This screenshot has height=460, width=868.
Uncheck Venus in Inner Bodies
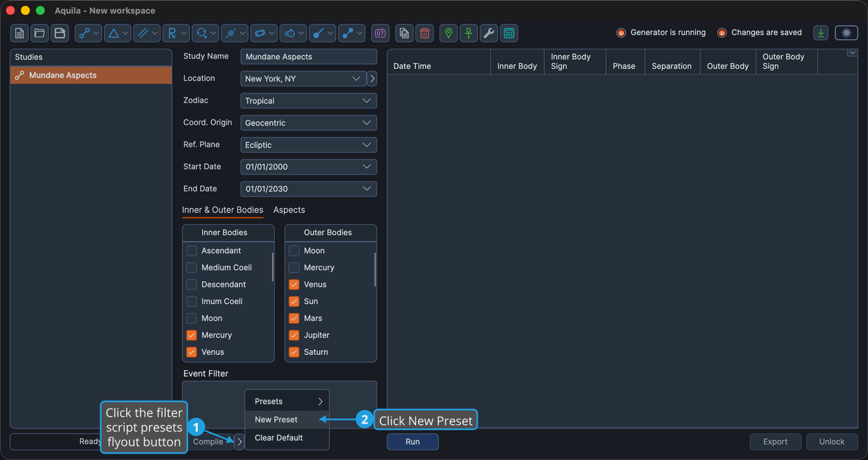coord(191,352)
